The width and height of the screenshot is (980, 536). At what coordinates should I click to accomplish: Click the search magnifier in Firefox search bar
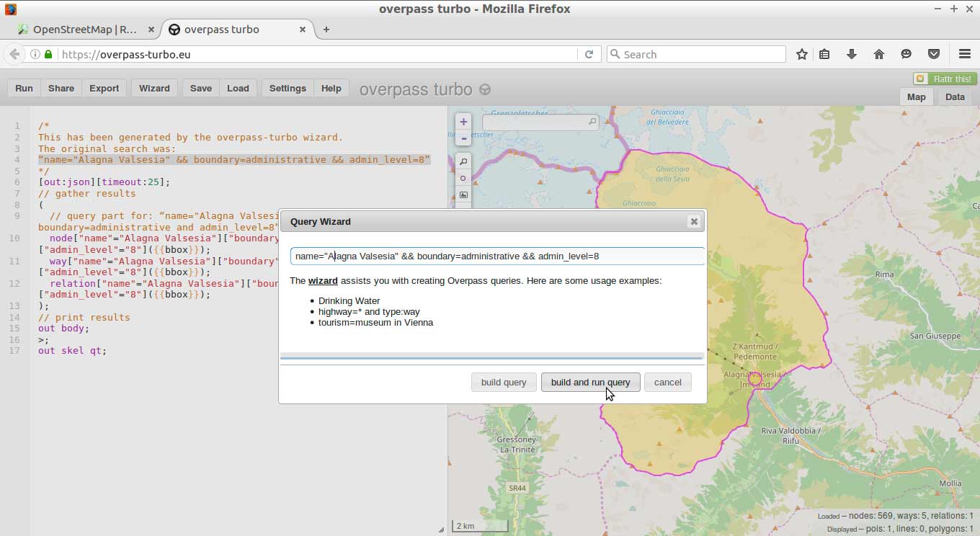615,54
